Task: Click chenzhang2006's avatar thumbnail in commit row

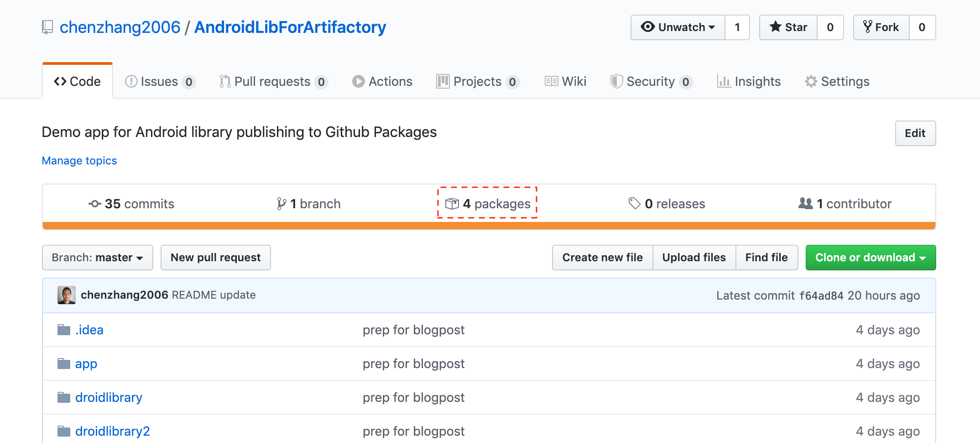Action: [67, 295]
